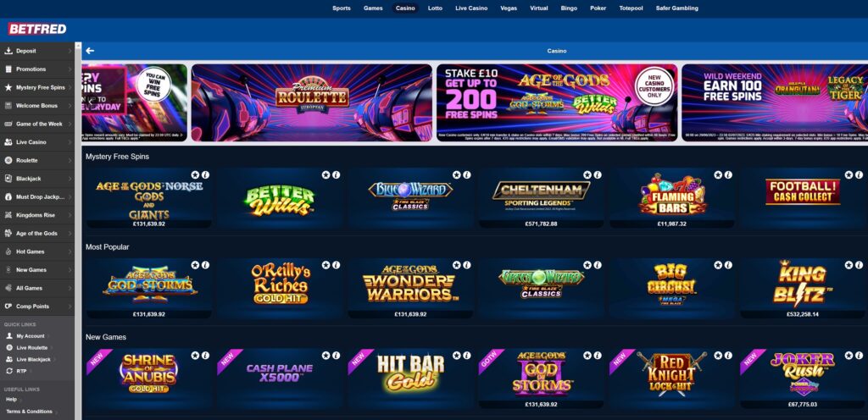Click the Deposit download icon in sidebar
Image resolution: width=868 pixels, height=420 pixels.
pyautogui.click(x=8, y=51)
